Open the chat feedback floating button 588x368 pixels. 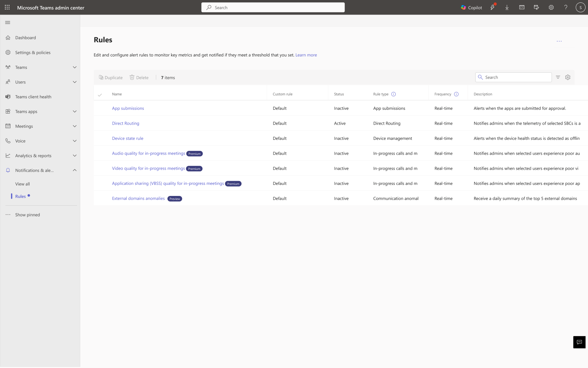[x=579, y=342]
